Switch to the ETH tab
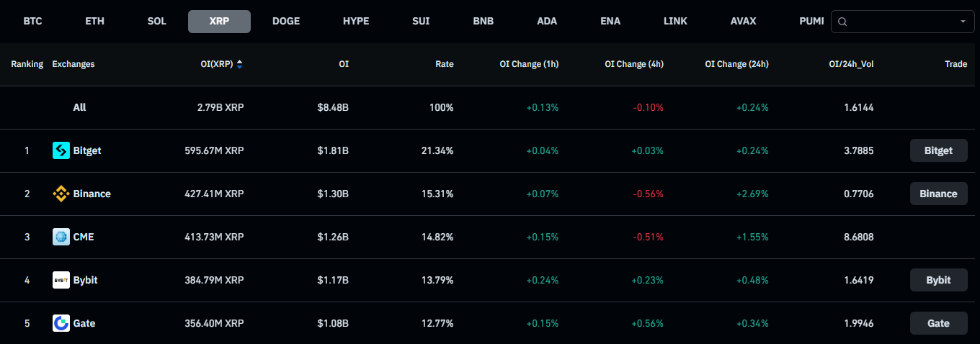The image size is (980, 344). pyautogui.click(x=94, y=22)
